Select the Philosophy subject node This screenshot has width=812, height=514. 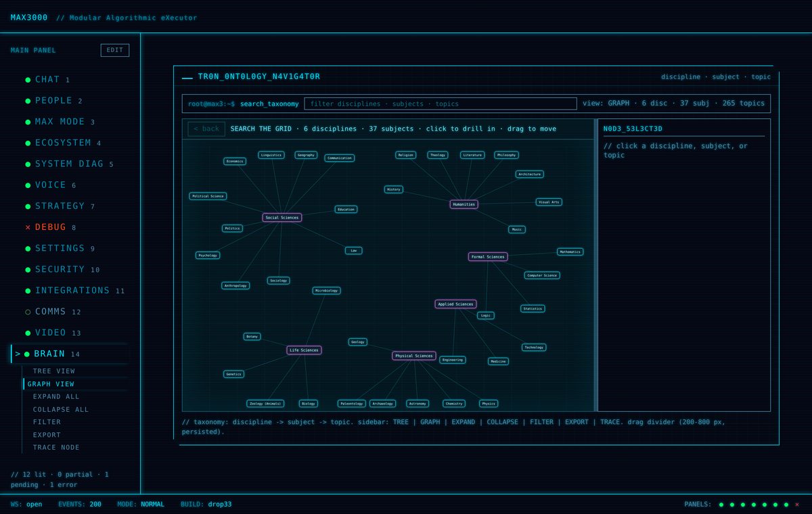(506, 155)
